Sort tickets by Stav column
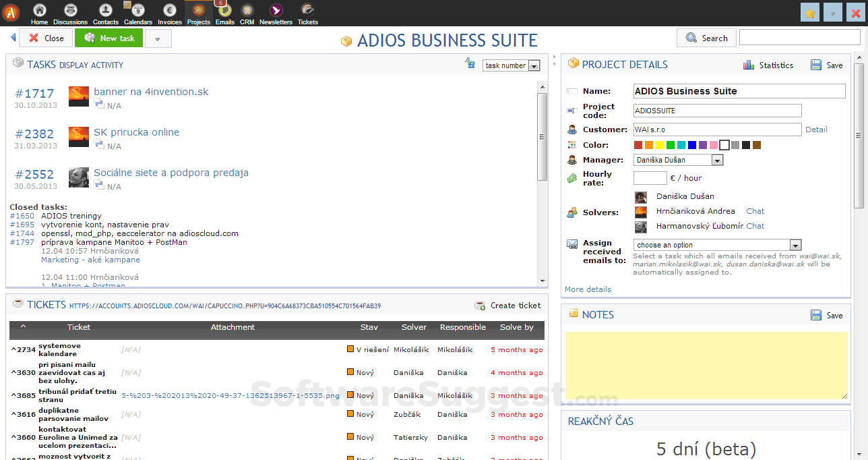 (369, 327)
